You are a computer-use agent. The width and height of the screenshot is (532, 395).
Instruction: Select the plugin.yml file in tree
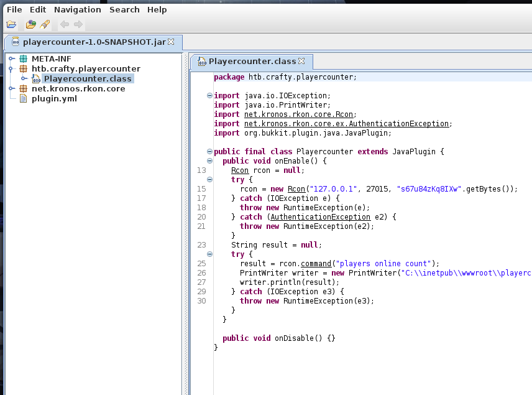point(54,99)
